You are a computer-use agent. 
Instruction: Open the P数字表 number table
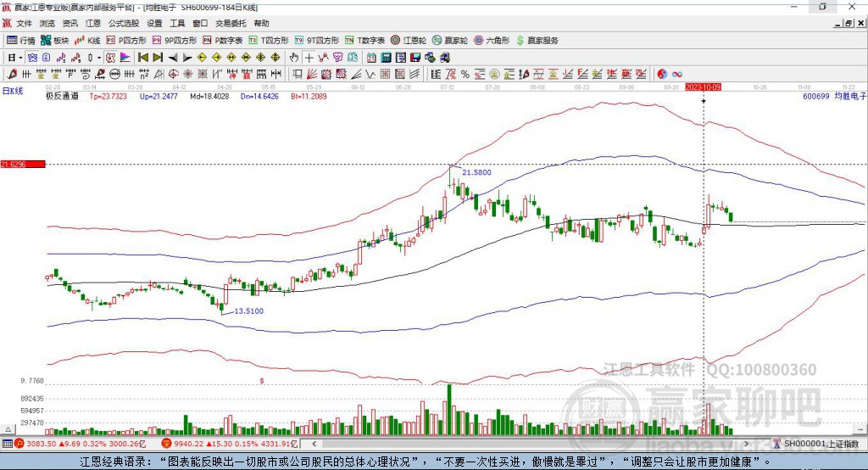click(223, 41)
